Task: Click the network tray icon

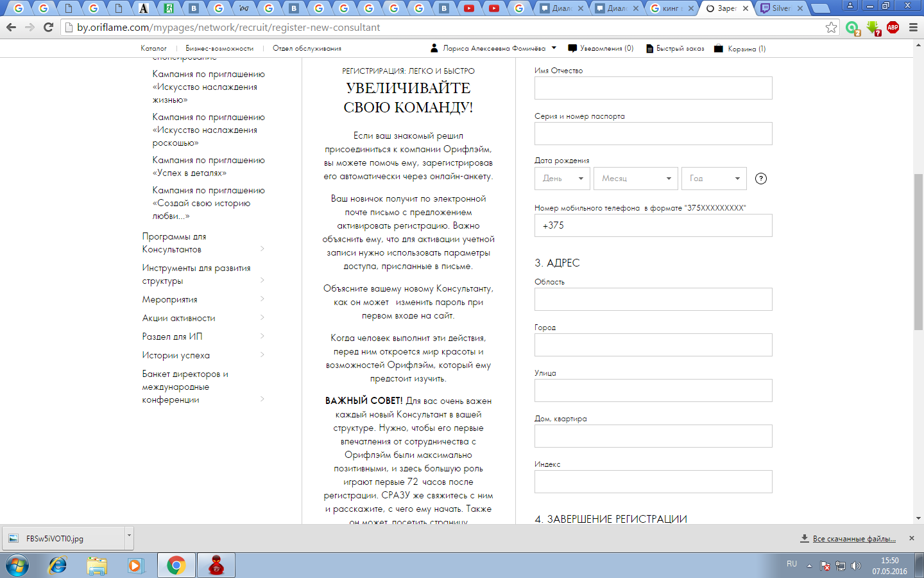Action: click(840, 566)
